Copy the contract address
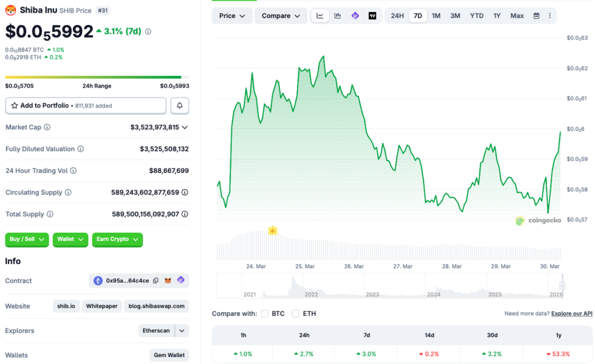The height and width of the screenshot is (364, 595). tap(156, 281)
